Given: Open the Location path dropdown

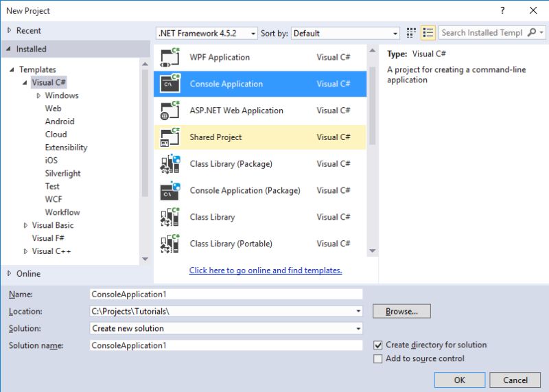Looking at the screenshot, I should (358, 311).
